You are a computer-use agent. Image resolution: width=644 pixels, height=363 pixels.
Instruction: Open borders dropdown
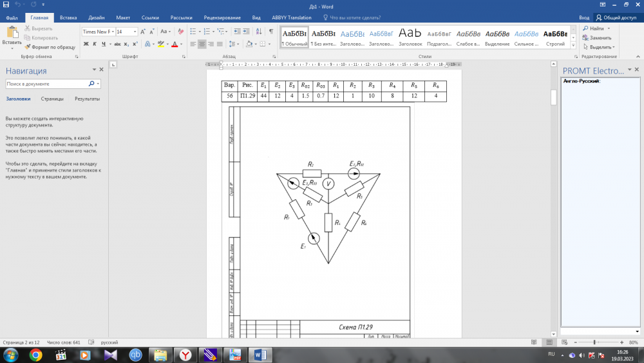tap(269, 44)
